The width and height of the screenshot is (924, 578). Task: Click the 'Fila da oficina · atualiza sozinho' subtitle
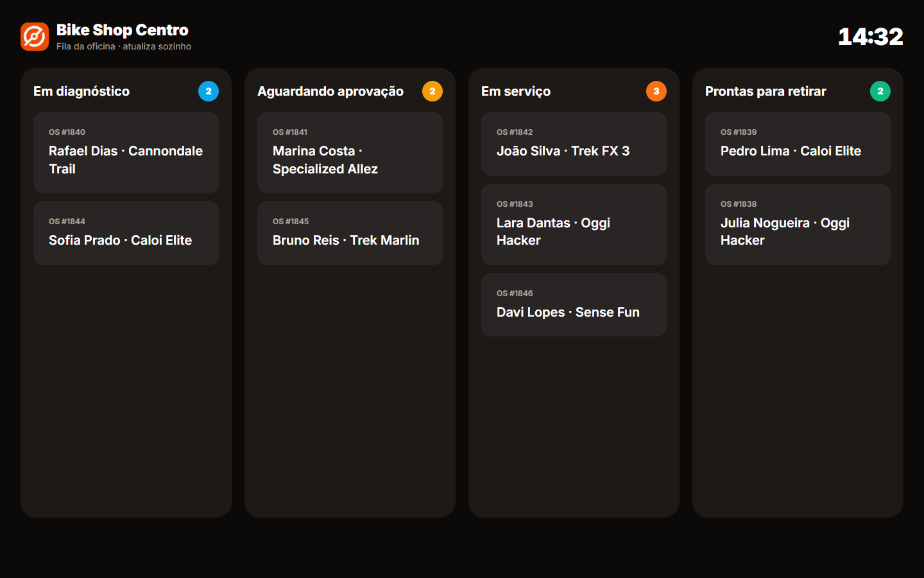[x=124, y=46]
